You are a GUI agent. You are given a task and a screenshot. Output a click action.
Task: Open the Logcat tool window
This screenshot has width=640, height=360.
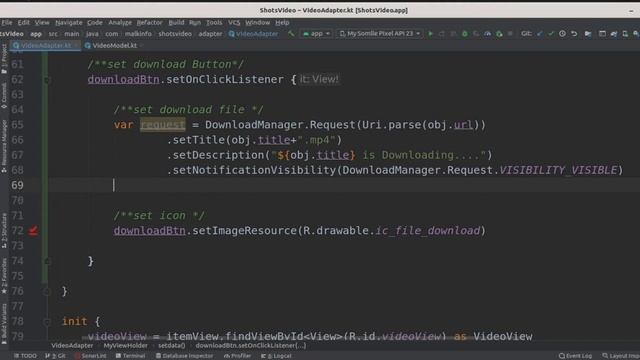click(276, 356)
